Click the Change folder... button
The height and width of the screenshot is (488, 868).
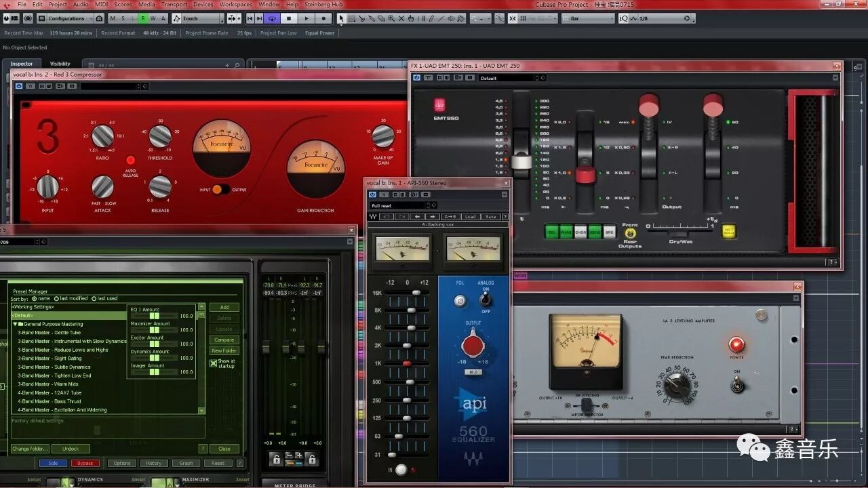point(30,449)
